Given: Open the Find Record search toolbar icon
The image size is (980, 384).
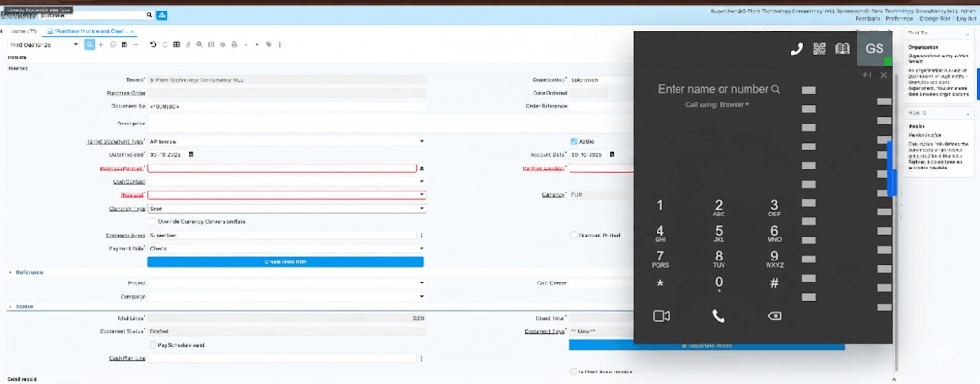Looking at the screenshot, I should point(90,44).
